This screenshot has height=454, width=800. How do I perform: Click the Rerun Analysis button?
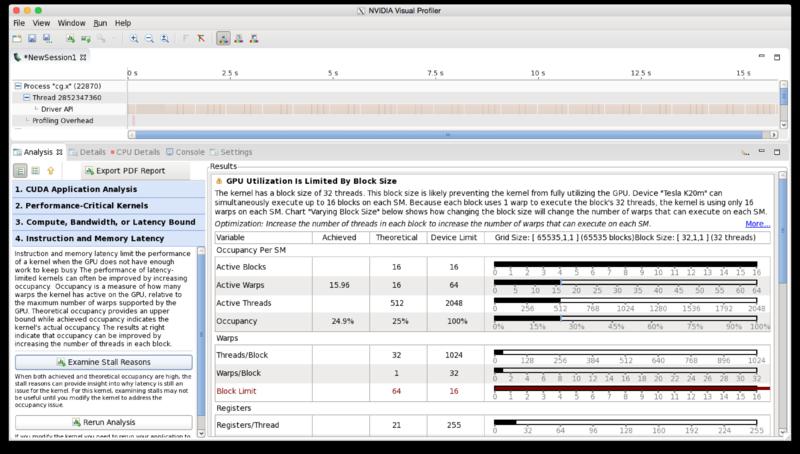click(104, 422)
